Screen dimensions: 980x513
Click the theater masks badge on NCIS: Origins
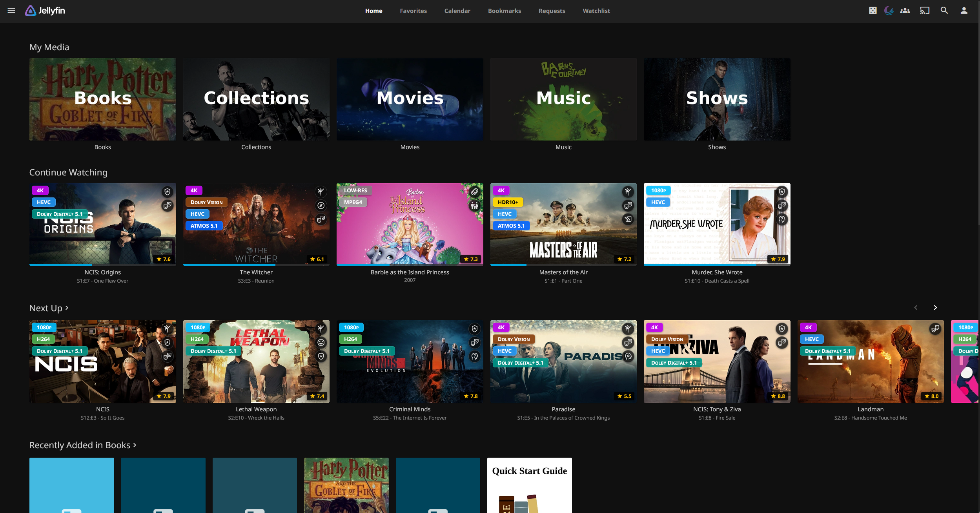(168, 205)
